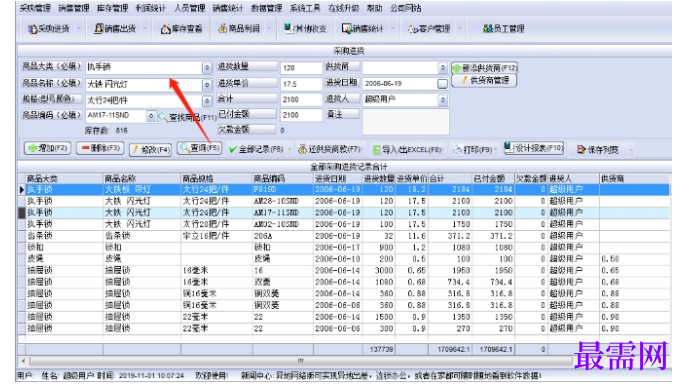The width and height of the screenshot is (686, 387).
Task: Click the green check 全部记录(F6) icon
Action: pos(233,150)
